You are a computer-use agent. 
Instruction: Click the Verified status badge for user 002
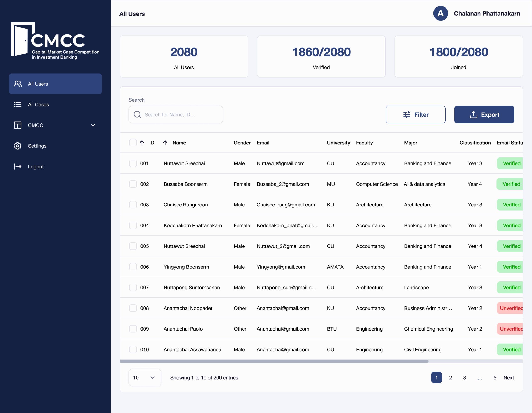(511, 184)
